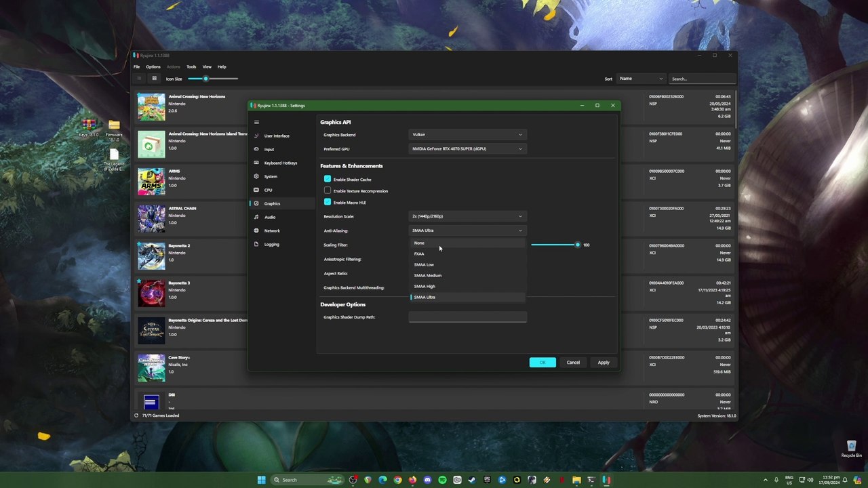Switch main window to grid view
Viewport: 868px width, 488px height.
point(154,79)
